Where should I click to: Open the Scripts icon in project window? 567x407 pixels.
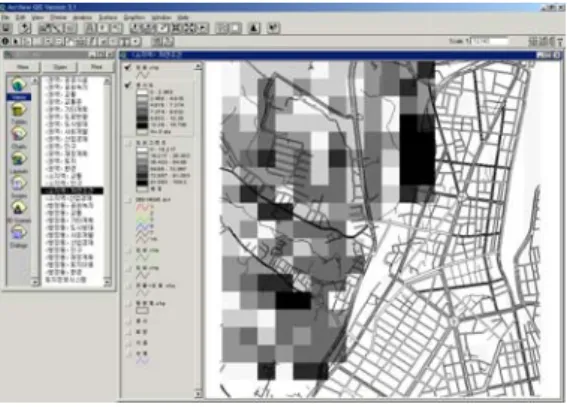click(x=18, y=187)
